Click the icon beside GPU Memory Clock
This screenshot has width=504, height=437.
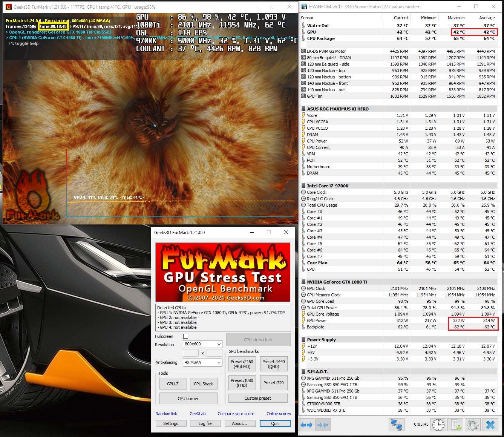[303, 295]
